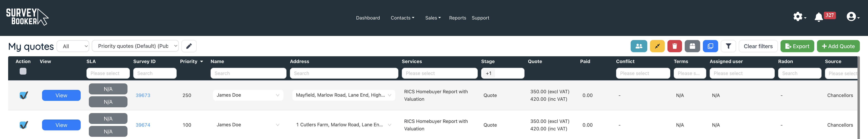Viewport: 868px width, 139px height.
Task: Click the Address search input field
Action: point(344,73)
